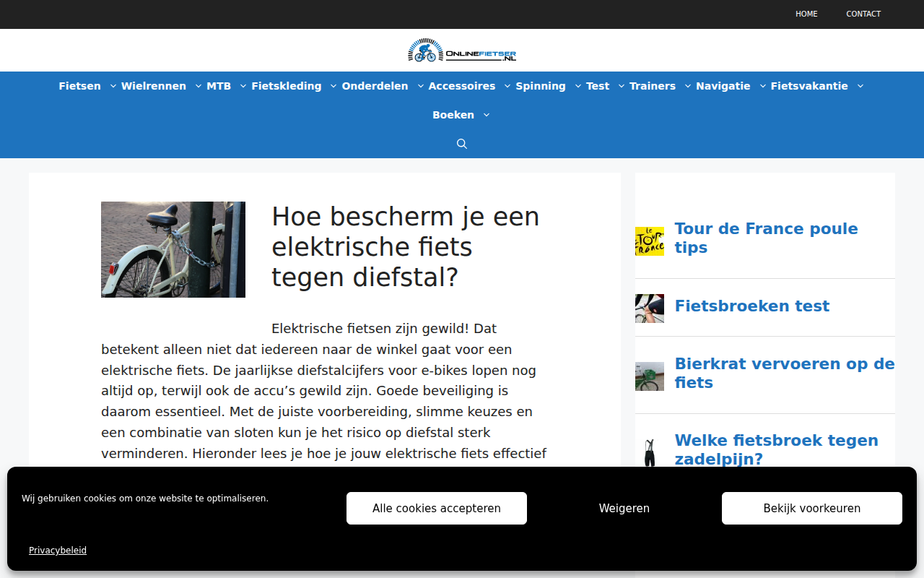Viewport: 924px width, 578px height.
Task: Click the Onlinefietser.nl logo
Action: coord(462,51)
